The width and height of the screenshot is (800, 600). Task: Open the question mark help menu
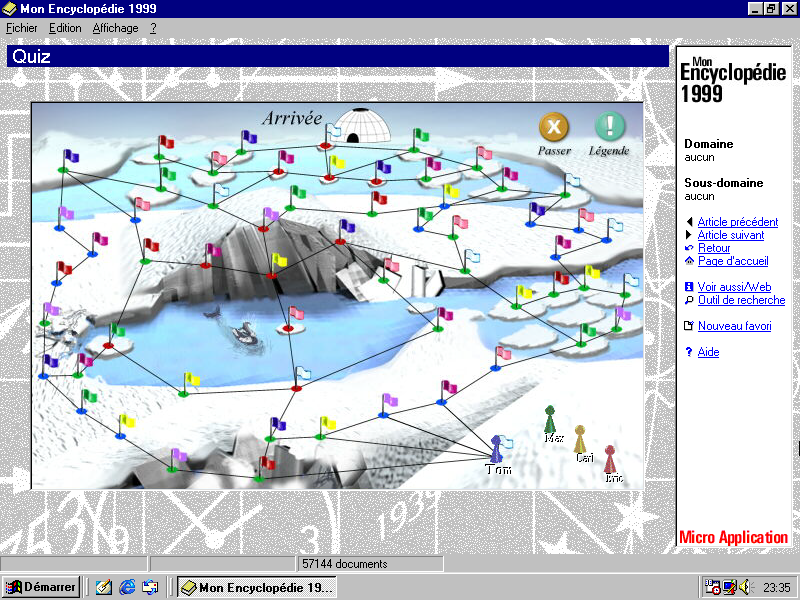click(x=153, y=28)
